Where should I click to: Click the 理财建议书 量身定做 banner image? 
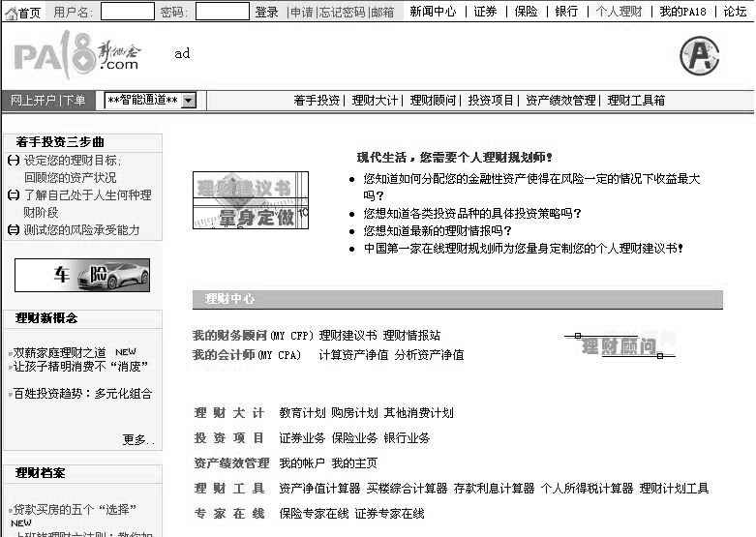251,200
